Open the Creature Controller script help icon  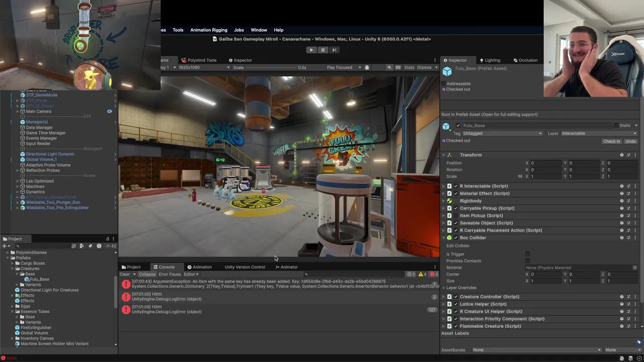(622, 297)
